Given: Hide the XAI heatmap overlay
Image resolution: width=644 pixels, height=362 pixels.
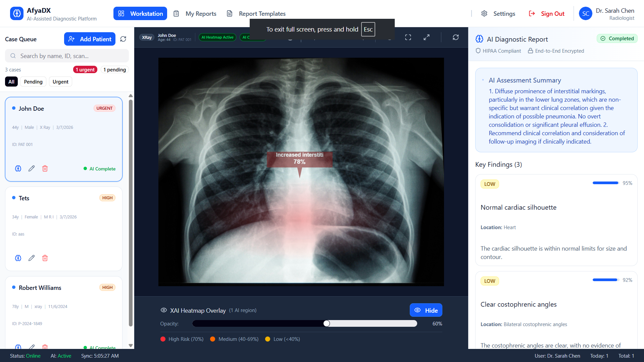Looking at the screenshot, I should [426, 310].
